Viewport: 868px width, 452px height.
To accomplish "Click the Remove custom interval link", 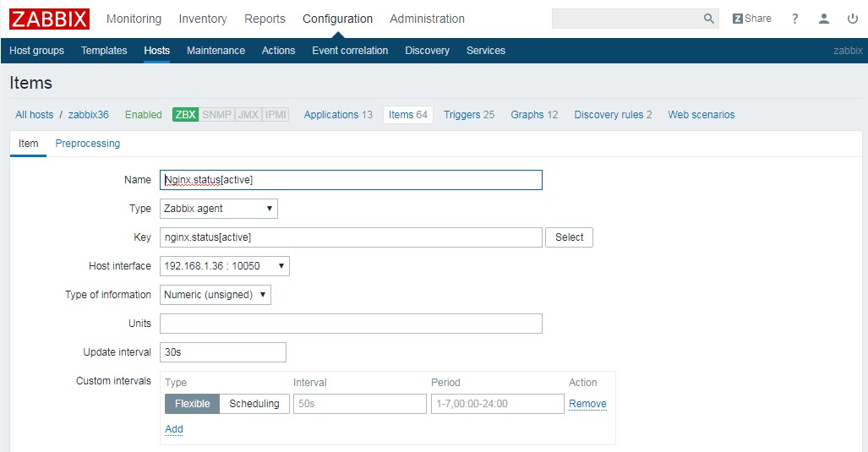I will click(587, 404).
